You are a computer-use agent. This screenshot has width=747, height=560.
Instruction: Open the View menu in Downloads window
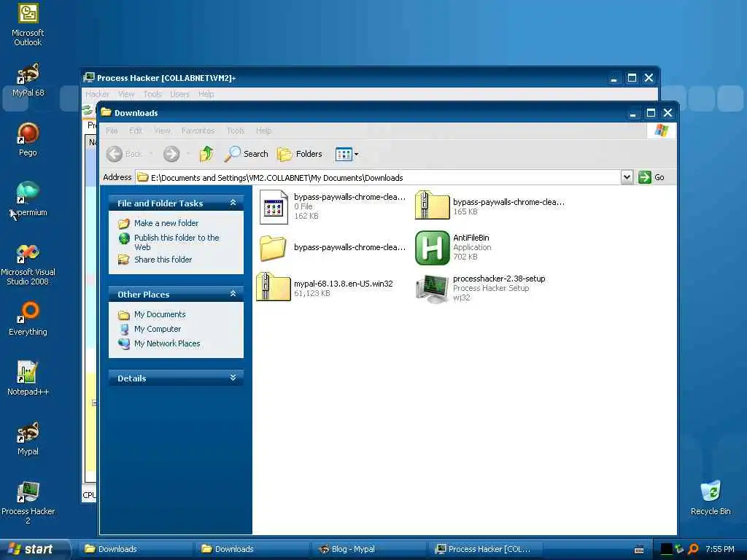[x=162, y=131]
